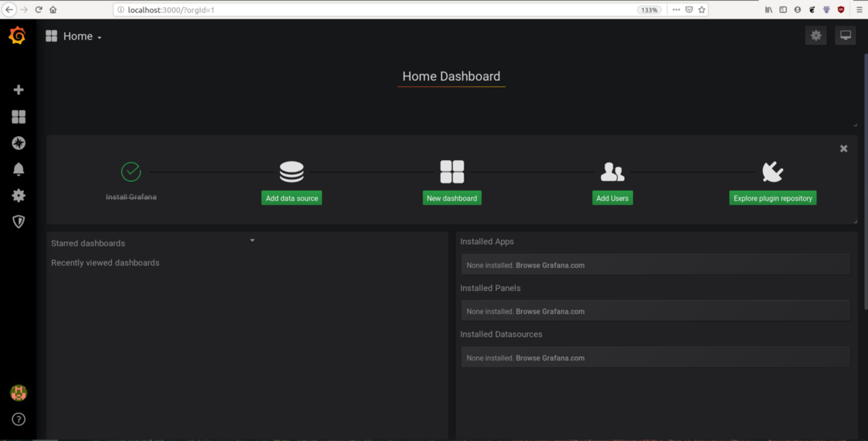This screenshot has height=441, width=868.
Task: Open page actions three-dot menu
Action: tap(676, 9)
